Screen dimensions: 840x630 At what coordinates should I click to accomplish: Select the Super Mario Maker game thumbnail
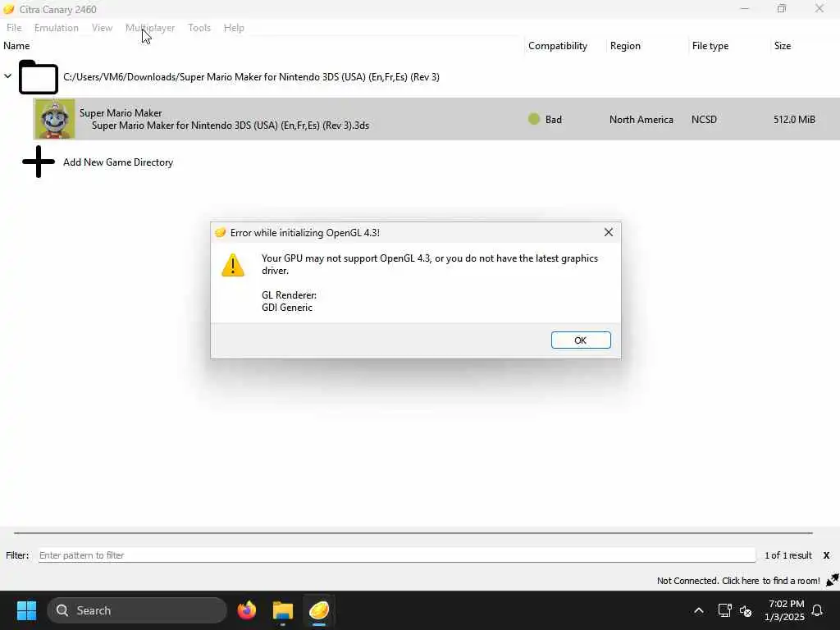[x=55, y=119]
